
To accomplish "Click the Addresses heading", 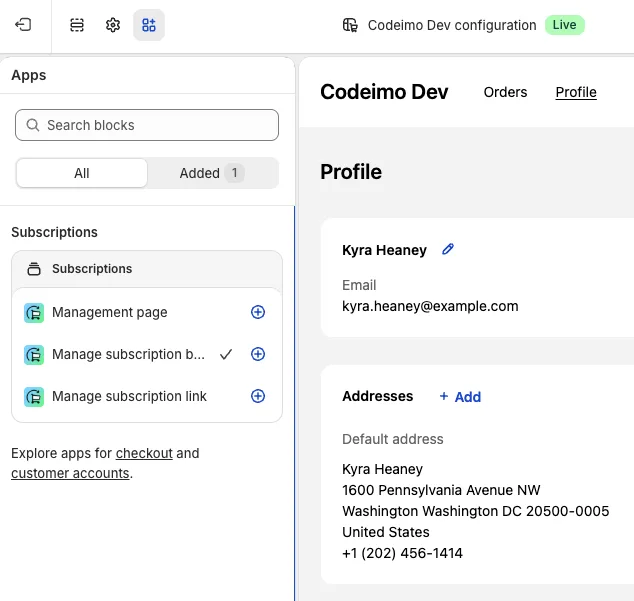I will click(378, 396).
